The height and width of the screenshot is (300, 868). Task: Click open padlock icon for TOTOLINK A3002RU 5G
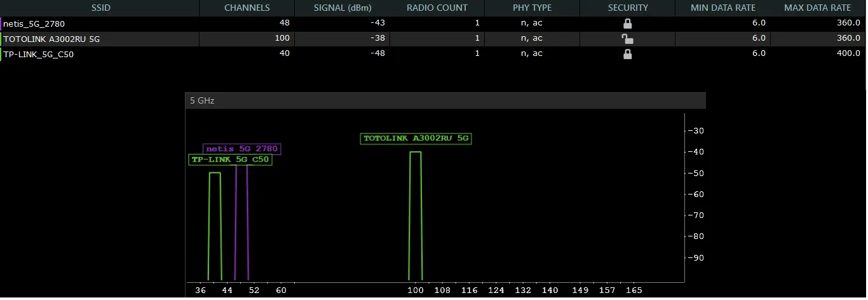628,39
